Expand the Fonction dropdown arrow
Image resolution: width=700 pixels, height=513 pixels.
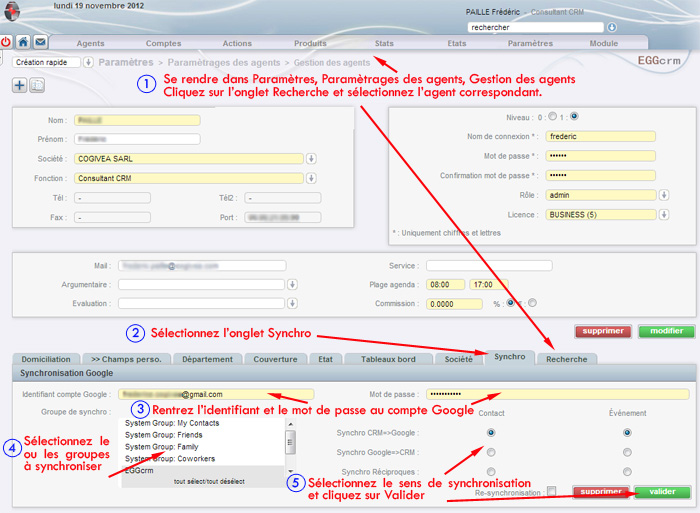click(x=311, y=178)
